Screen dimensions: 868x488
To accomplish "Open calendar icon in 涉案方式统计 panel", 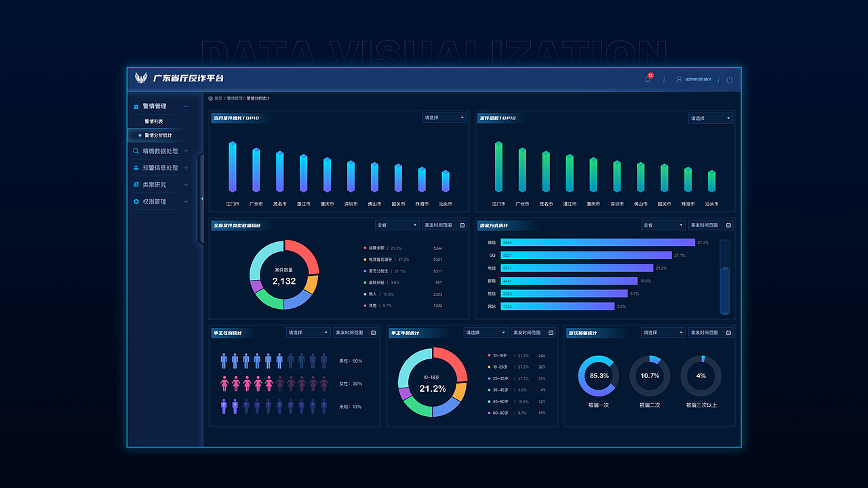I will coord(729,225).
